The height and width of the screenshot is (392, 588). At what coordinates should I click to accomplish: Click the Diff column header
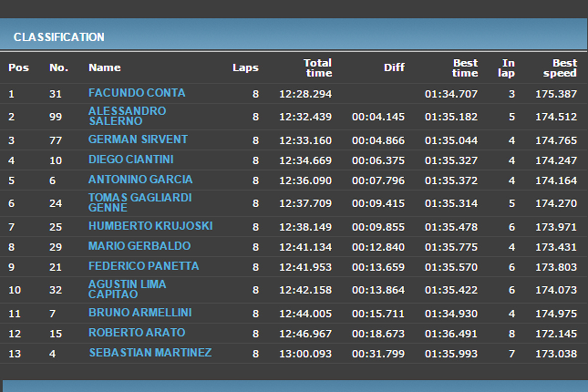(394, 68)
